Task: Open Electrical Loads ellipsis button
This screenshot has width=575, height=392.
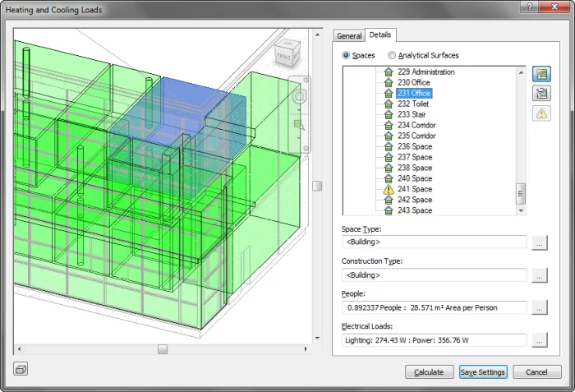Action: click(x=539, y=340)
